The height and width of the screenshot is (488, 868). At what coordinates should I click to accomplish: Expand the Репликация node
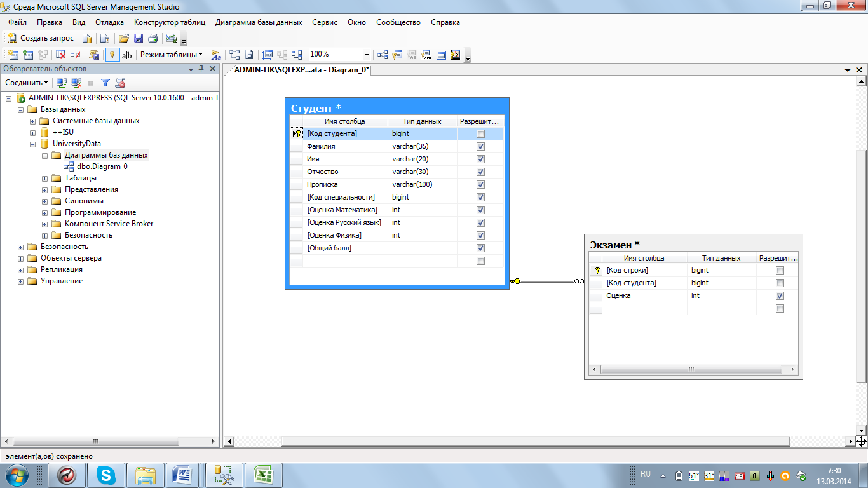(21, 270)
